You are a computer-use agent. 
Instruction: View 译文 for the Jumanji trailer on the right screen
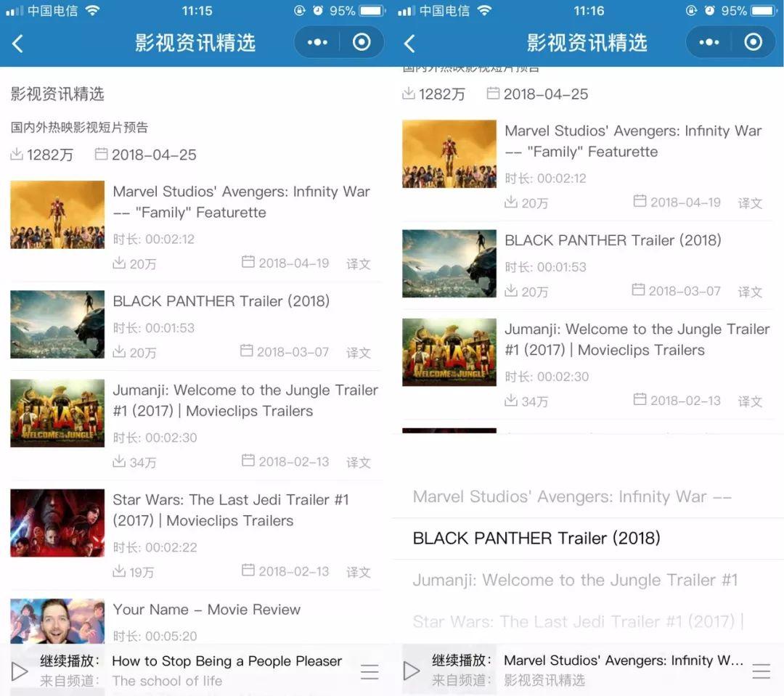pos(750,401)
